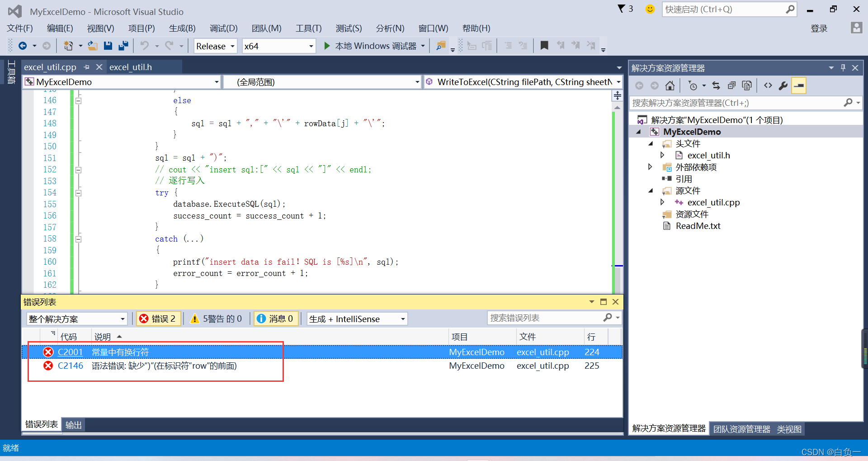Select excel_util.cpp in Solution Explorer

(713, 202)
